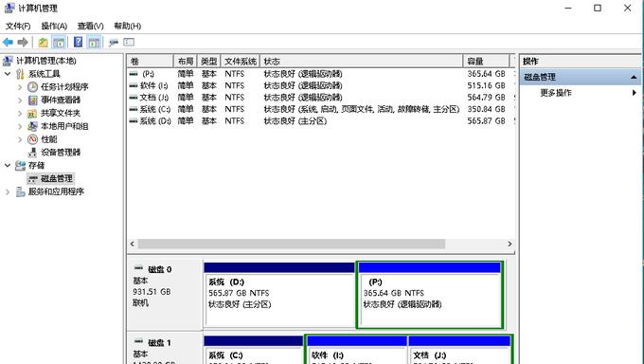Click the 容量 column header
Image resolution: width=644 pixels, height=364 pixels.
[486, 62]
